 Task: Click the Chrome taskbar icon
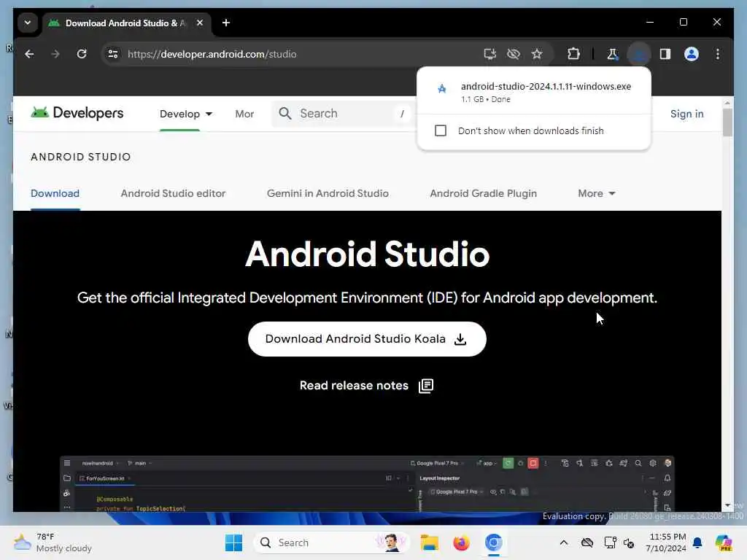click(x=494, y=542)
